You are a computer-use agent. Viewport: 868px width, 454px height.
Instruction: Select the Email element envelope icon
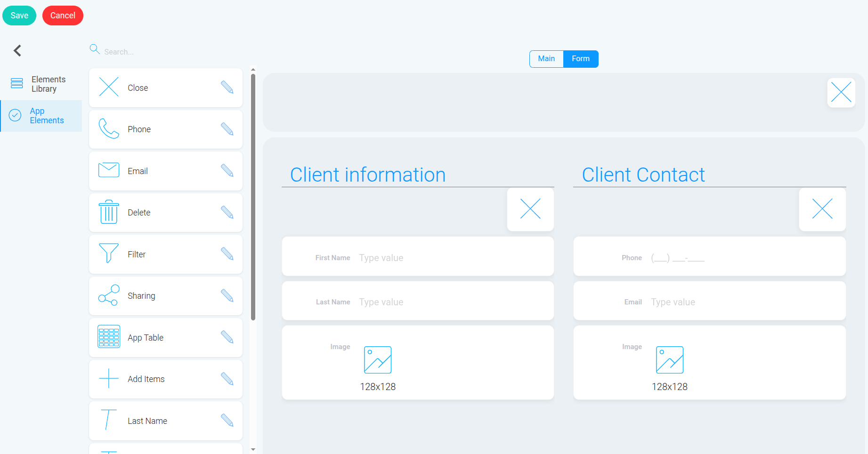point(109,170)
